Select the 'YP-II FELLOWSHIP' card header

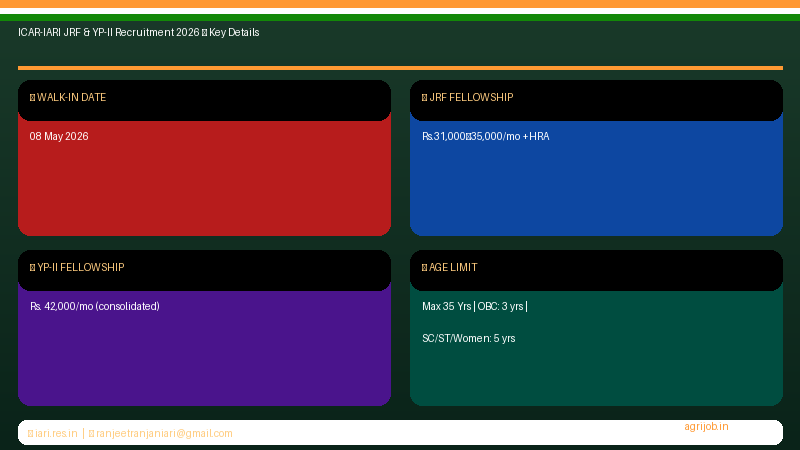(x=204, y=270)
